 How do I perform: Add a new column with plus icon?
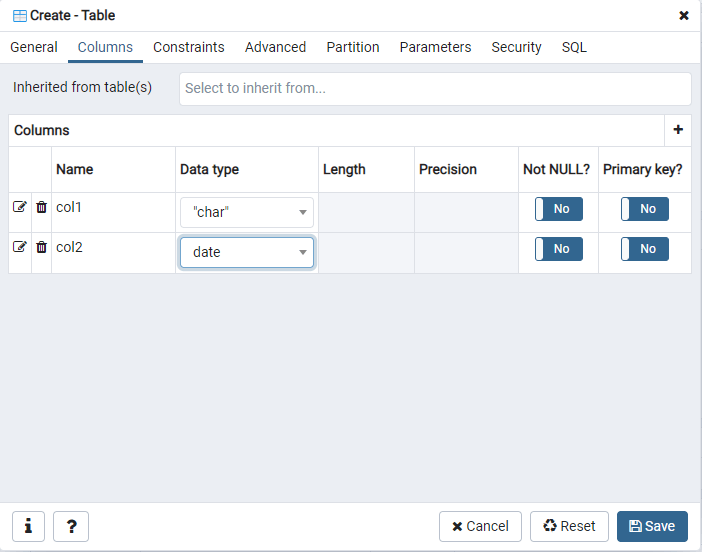(678, 130)
